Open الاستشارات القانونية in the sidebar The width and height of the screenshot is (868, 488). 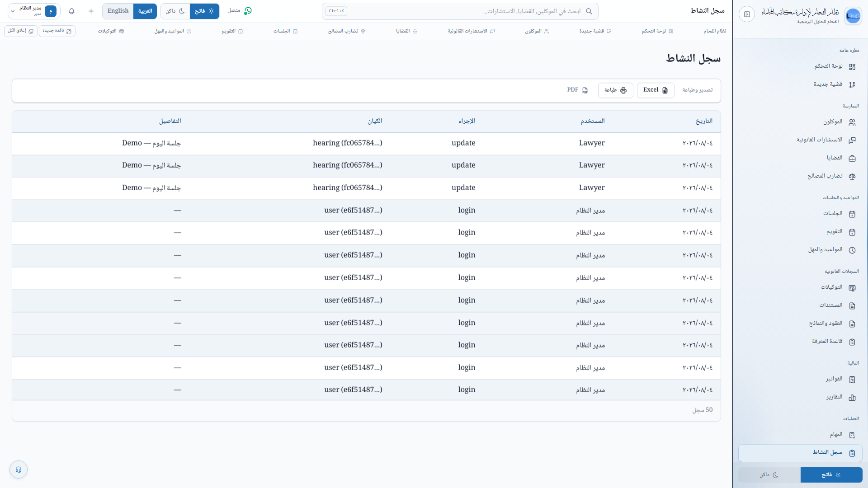pyautogui.click(x=800, y=140)
